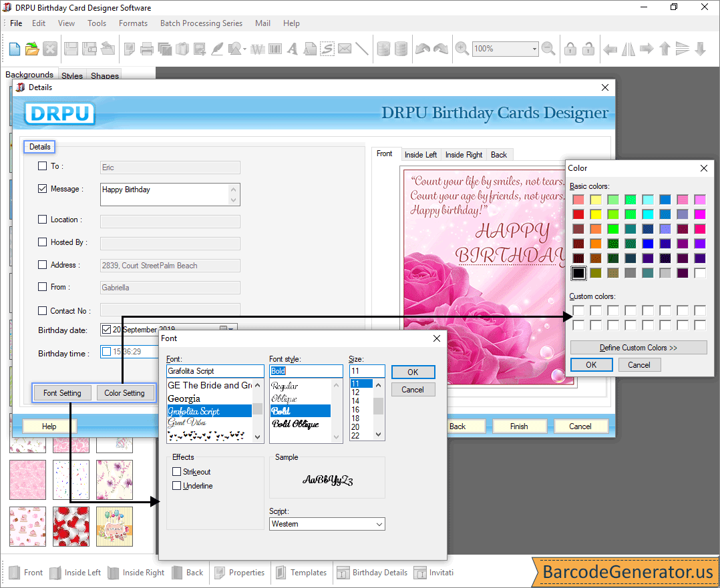Switch to the Shapes tab
The width and height of the screenshot is (720, 588).
tap(105, 75)
